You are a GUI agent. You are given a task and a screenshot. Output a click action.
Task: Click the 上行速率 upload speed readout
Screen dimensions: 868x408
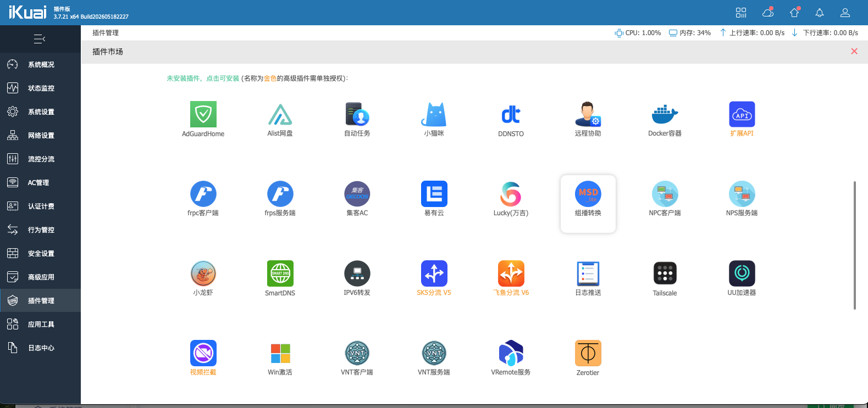pos(753,33)
